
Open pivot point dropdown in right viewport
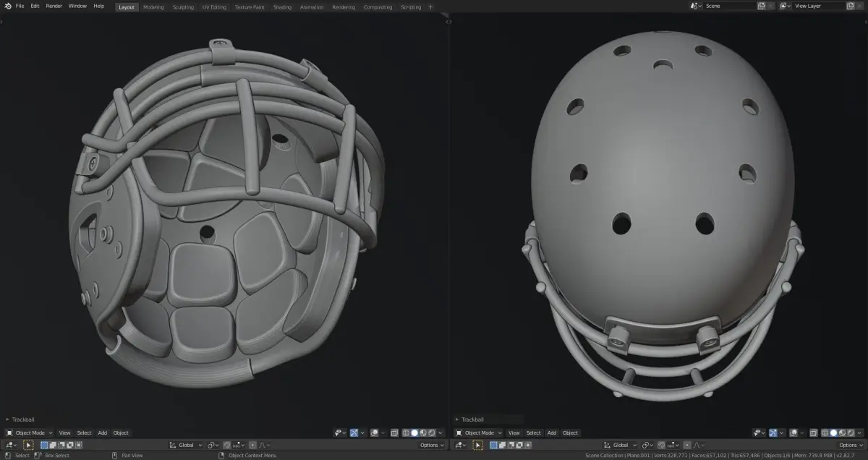coord(647,445)
